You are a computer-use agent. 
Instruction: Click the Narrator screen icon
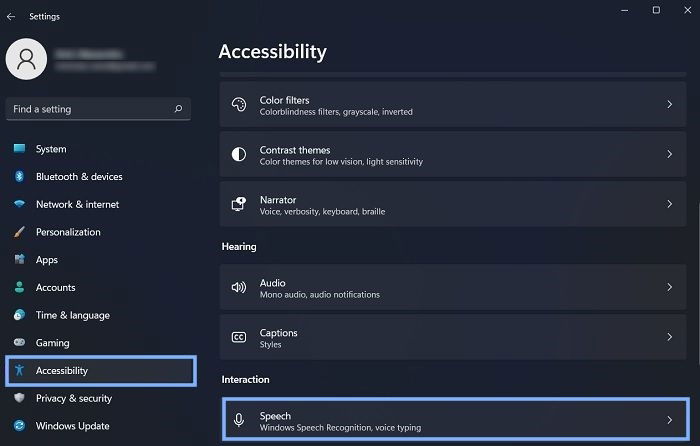pyautogui.click(x=239, y=204)
